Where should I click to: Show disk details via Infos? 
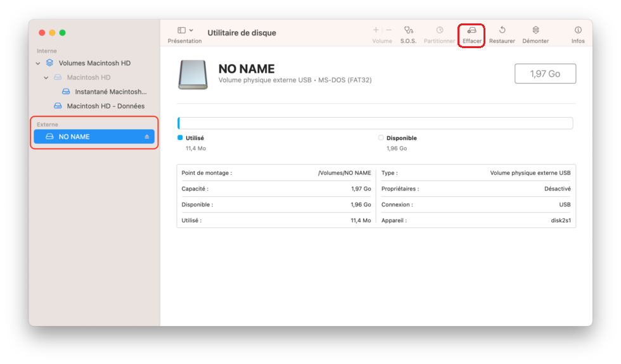(x=578, y=34)
